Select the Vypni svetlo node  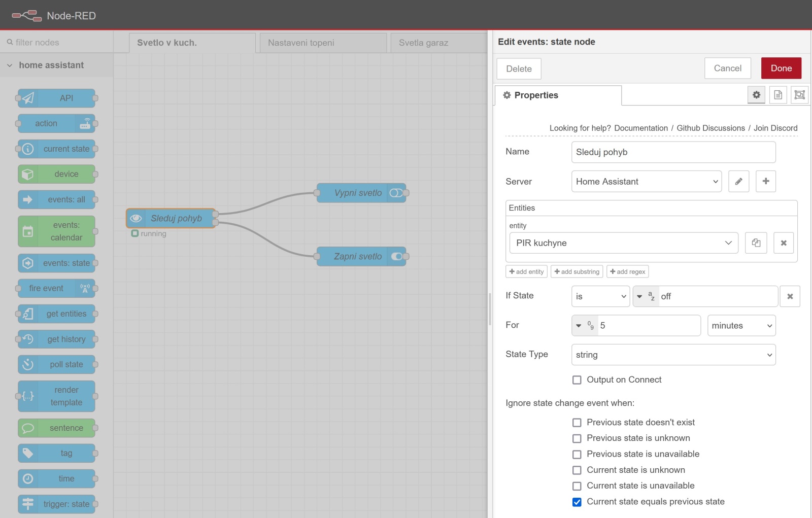point(357,193)
